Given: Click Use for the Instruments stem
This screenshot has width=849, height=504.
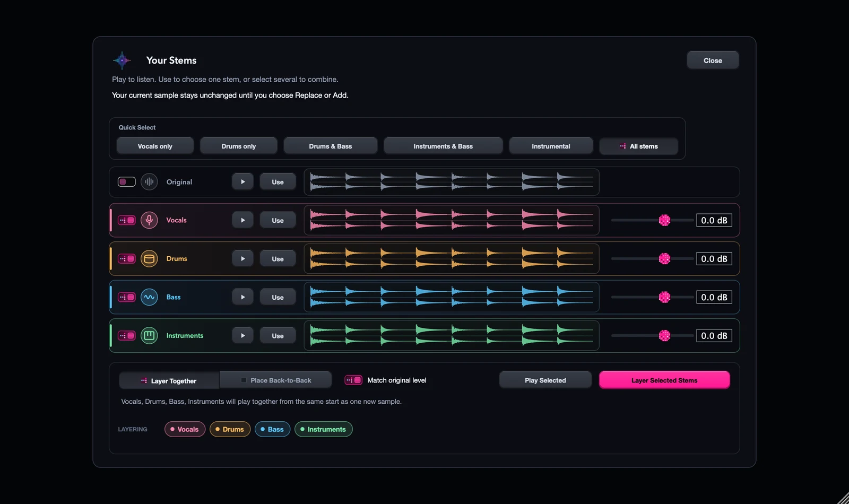Looking at the screenshot, I should point(278,336).
